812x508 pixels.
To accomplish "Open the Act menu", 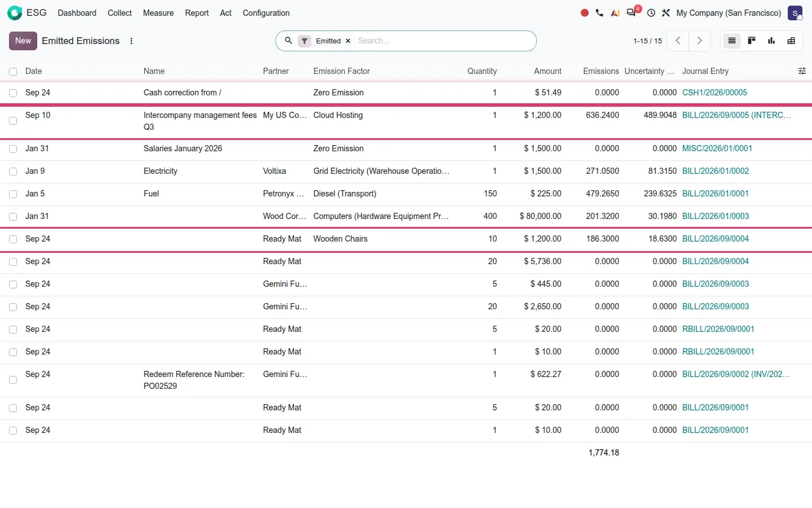I will 226,12.
